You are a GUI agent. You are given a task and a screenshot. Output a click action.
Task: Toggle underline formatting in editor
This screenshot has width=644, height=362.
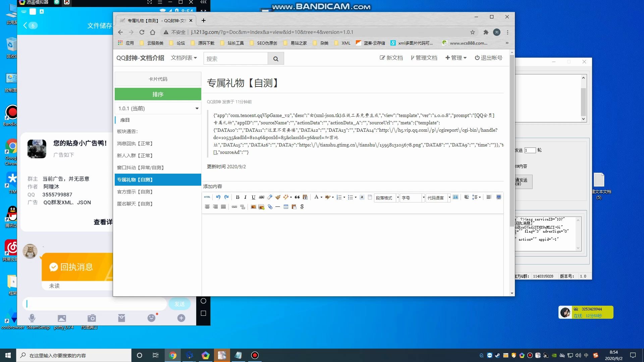[x=254, y=197]
